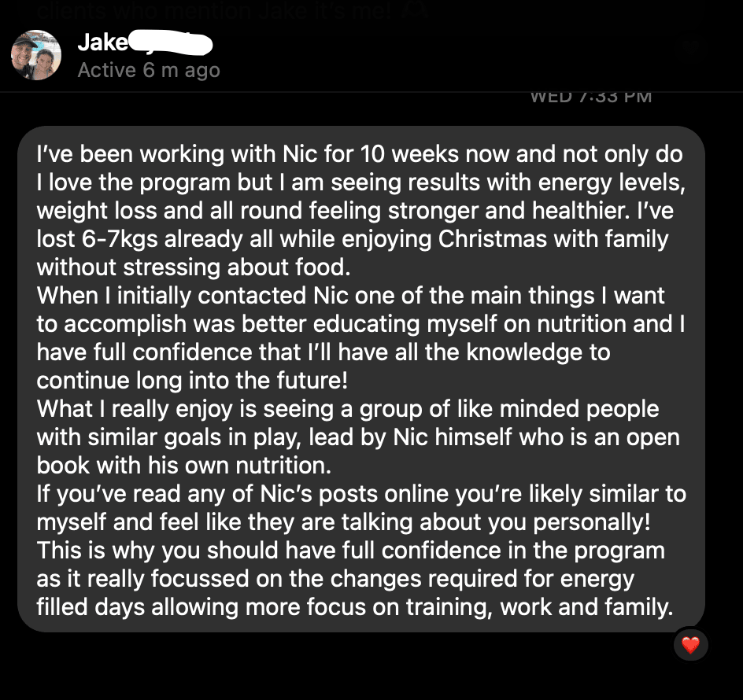
Task: Click the WED 7:33 PM timestamp
Action: pyautogui.click(x=591, y=97)
